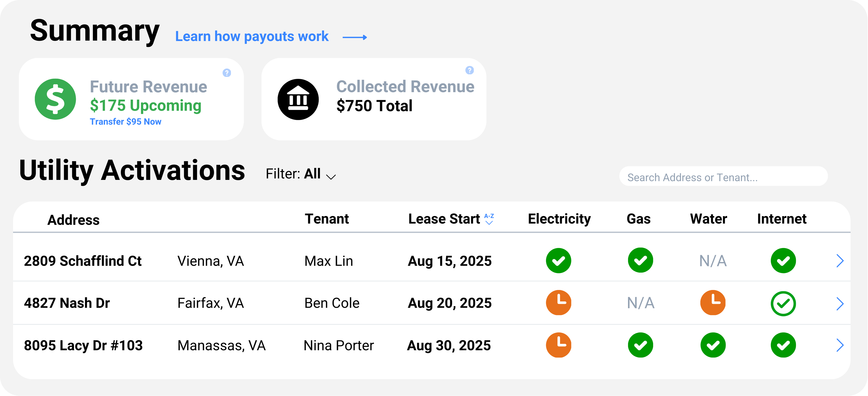Expand details chevron for 4827 Nash Dr row

click(840, 303)
